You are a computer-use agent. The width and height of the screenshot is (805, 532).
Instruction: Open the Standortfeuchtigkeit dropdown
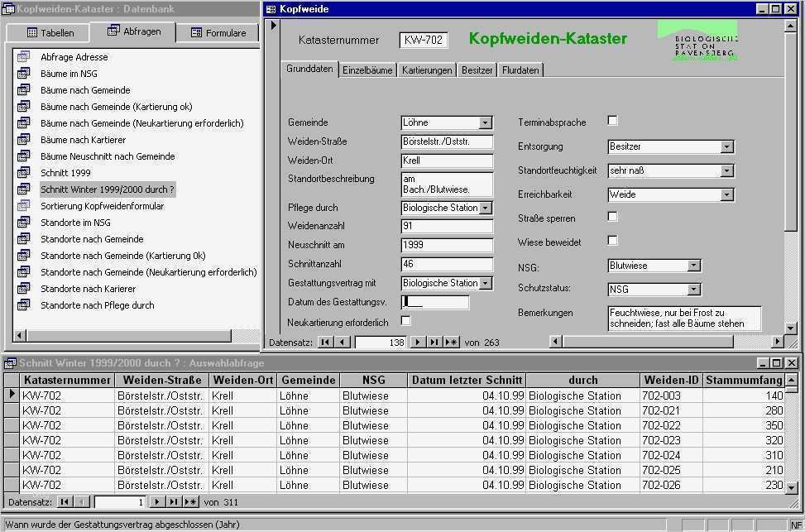point(726,171)
